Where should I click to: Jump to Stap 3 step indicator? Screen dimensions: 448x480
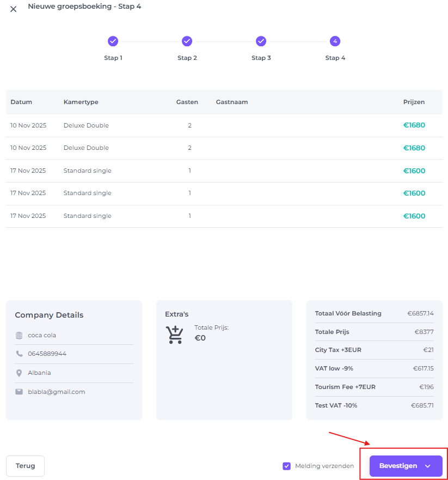261,41
